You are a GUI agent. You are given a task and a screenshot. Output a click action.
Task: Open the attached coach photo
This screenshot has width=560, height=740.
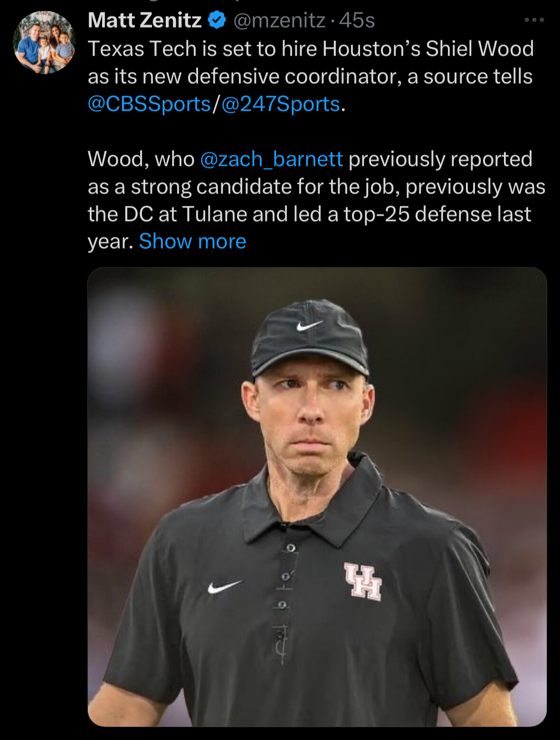pyautogui.click(x=317, y=497)
